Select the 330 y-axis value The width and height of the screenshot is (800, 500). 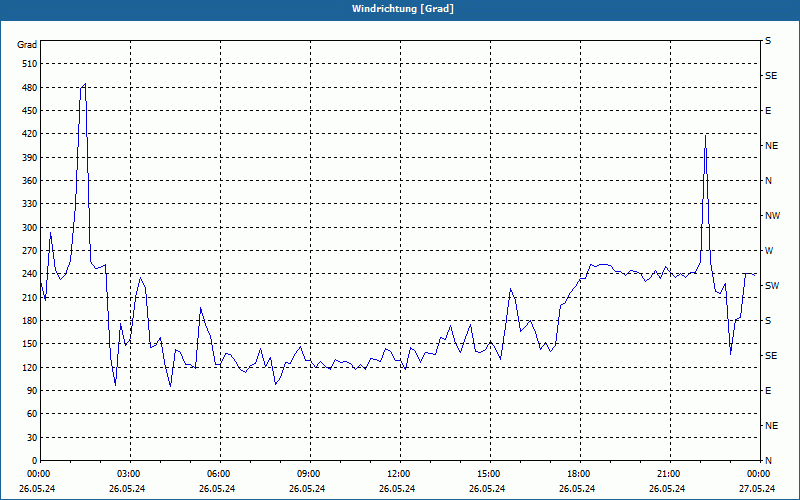click(x=30, y=204)
